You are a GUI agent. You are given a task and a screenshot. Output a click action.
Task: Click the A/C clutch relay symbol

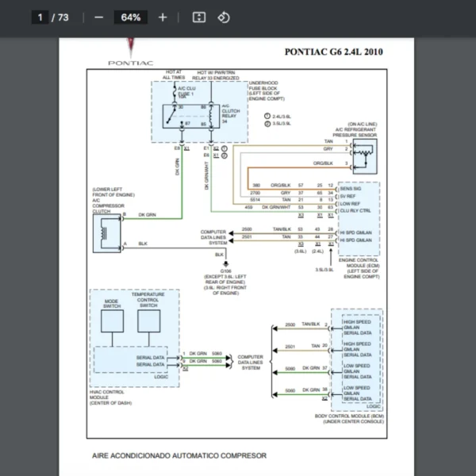pos(194,116)
